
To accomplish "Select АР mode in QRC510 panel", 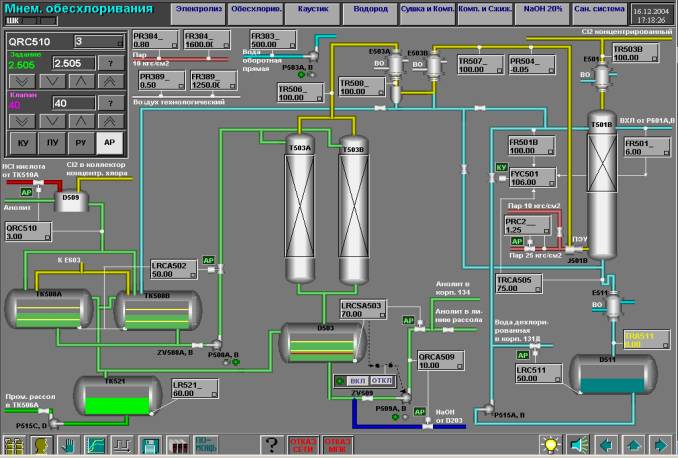I will pyautogui.click(x=107, y=144).
